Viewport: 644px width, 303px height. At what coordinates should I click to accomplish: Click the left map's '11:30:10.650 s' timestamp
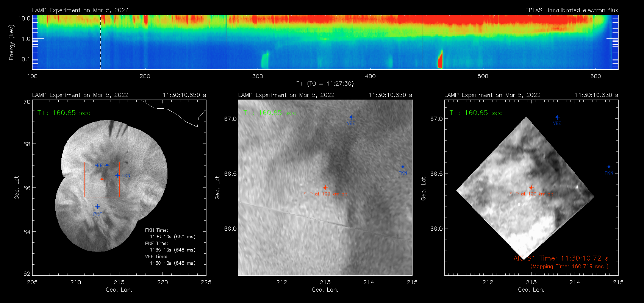point(184,95)
